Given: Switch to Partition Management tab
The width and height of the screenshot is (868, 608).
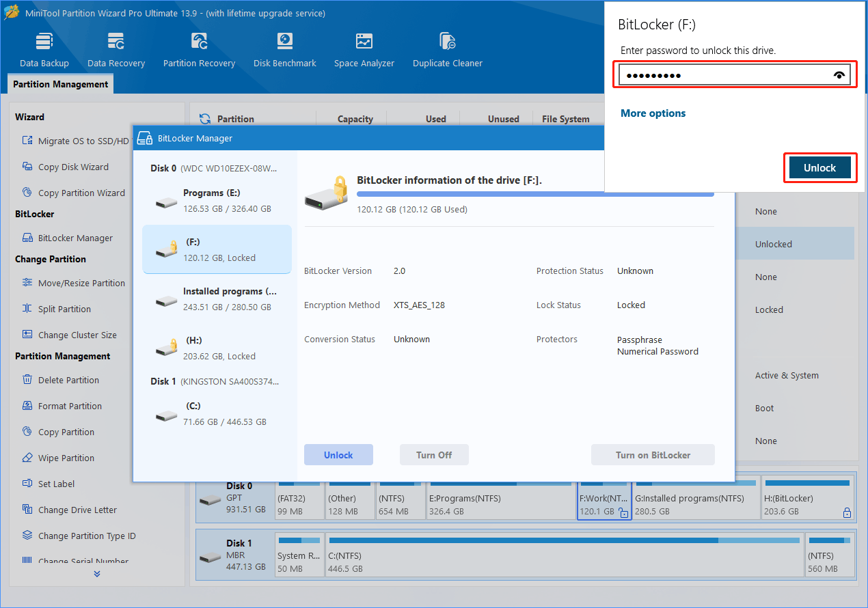Looking at the screenshot, I should click(x=61, y=84).
